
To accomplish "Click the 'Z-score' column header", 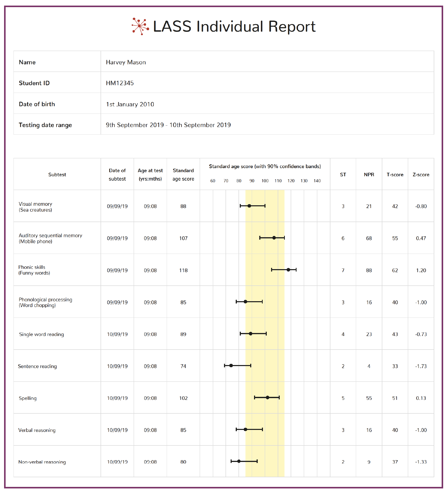I will coord(421,175).
